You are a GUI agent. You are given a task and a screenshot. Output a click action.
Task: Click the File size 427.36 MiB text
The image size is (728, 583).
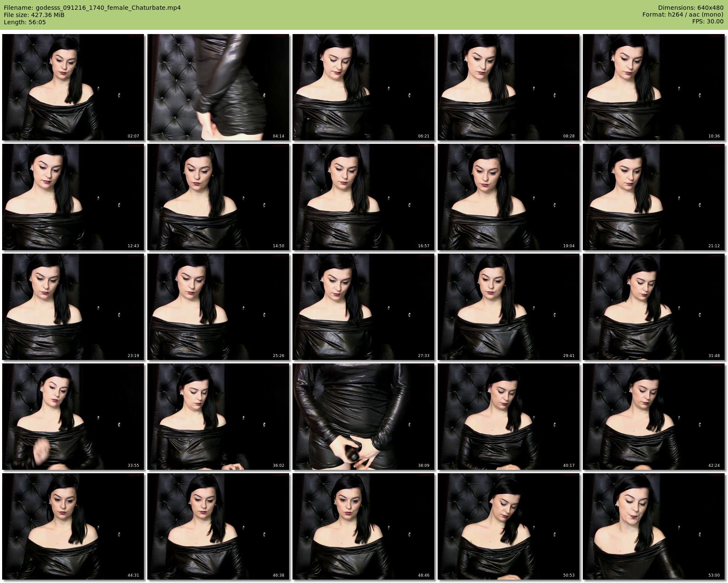[34, 15]
